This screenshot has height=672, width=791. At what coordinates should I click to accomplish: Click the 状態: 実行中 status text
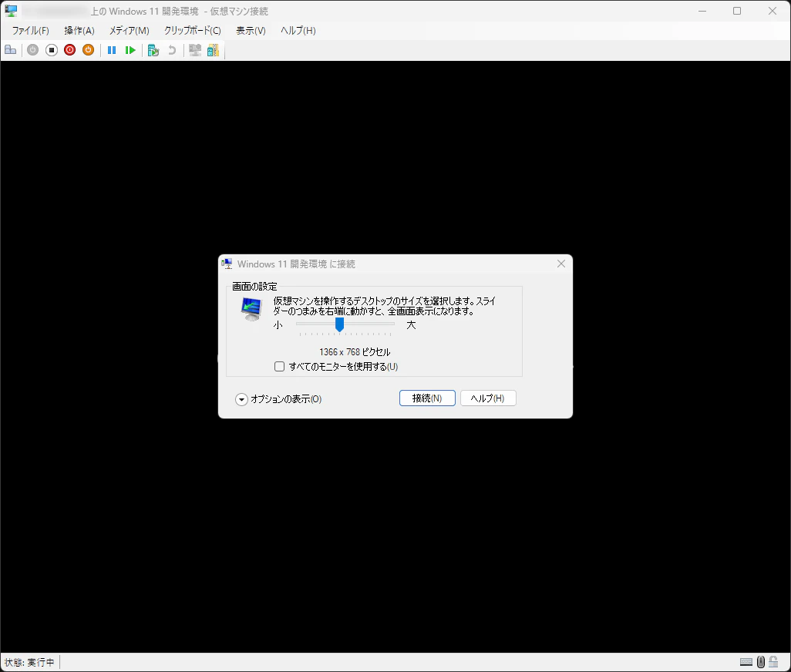point(29,663)
